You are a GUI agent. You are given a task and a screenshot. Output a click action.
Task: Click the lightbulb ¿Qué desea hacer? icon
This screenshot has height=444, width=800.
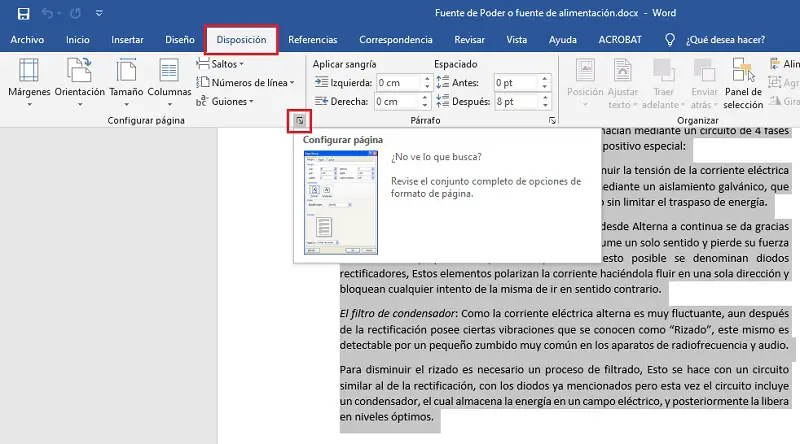(x=669, y=40)
